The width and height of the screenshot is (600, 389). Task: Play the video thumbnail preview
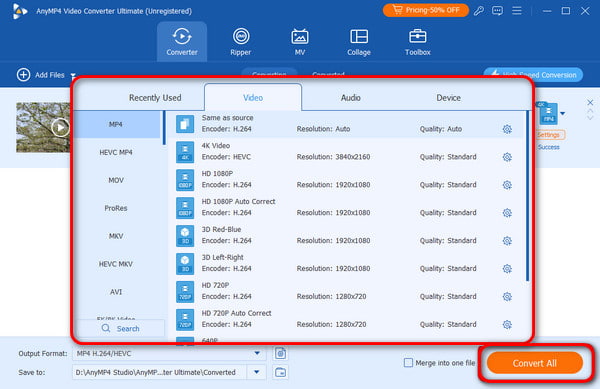tap(60, 127)
